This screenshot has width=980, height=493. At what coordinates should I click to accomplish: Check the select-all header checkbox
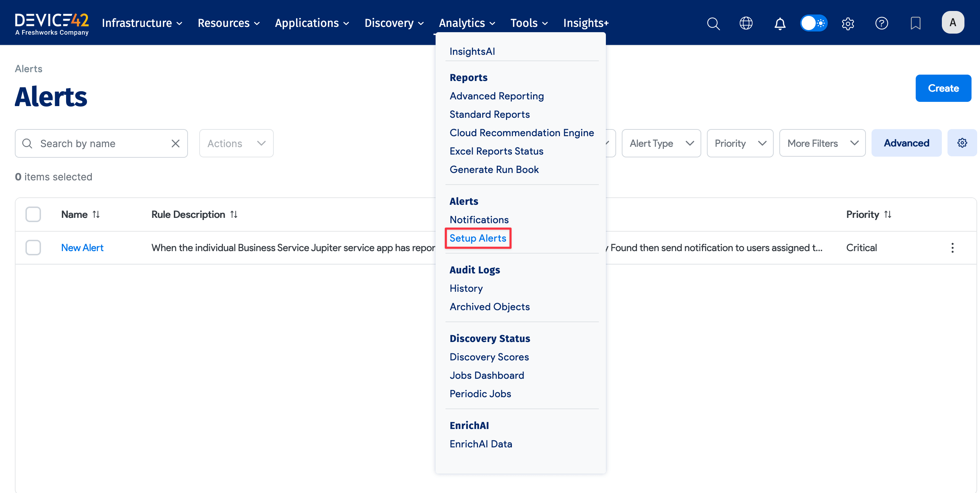(33, 214)
